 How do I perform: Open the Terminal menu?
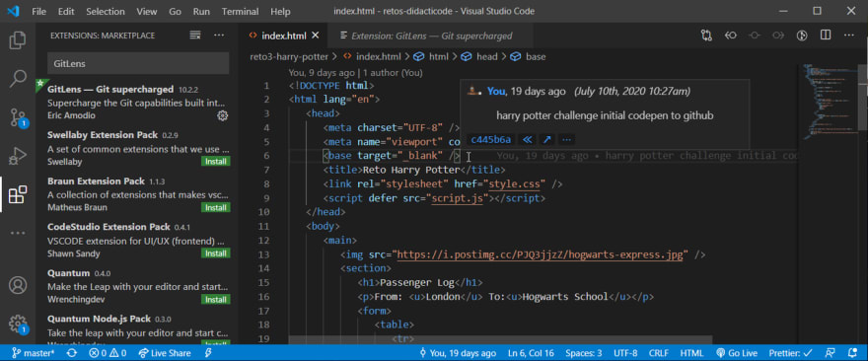240,11
